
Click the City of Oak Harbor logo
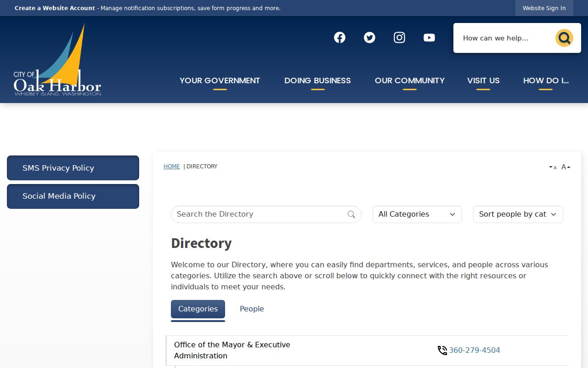coord(57,60)
